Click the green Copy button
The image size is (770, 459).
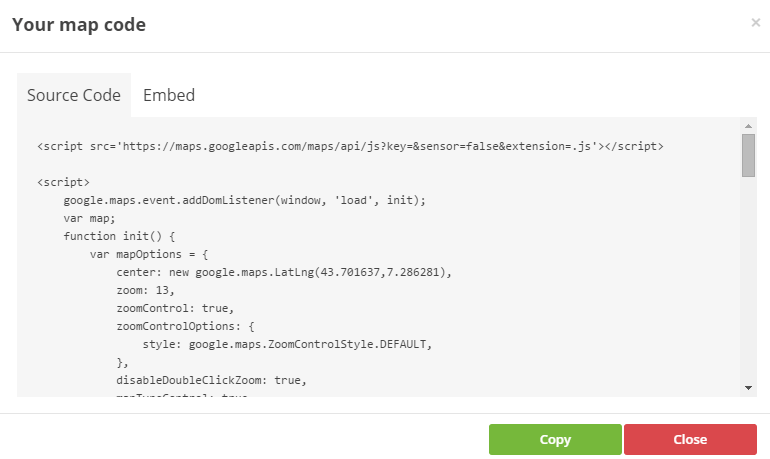pyautogui.click(x=555, y=439)
